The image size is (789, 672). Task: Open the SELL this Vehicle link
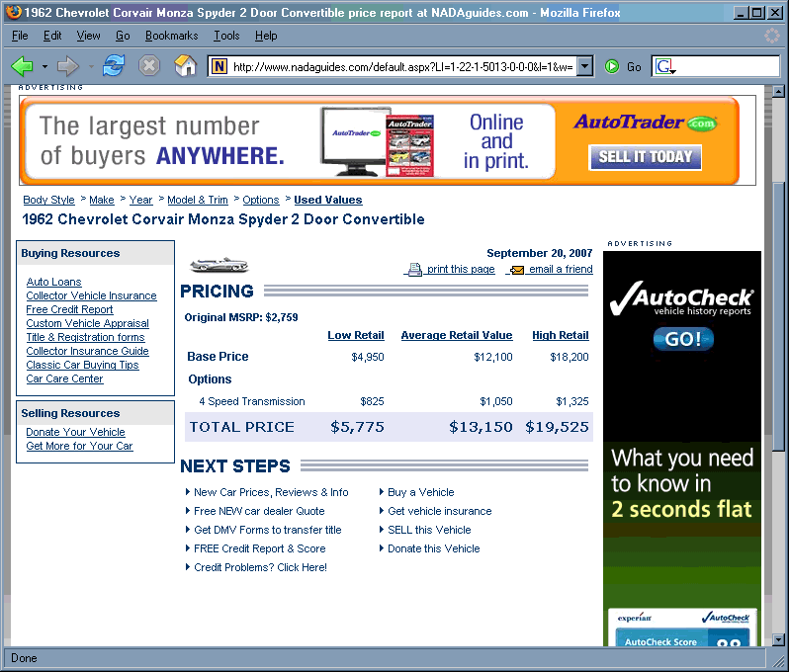[429, 530]
